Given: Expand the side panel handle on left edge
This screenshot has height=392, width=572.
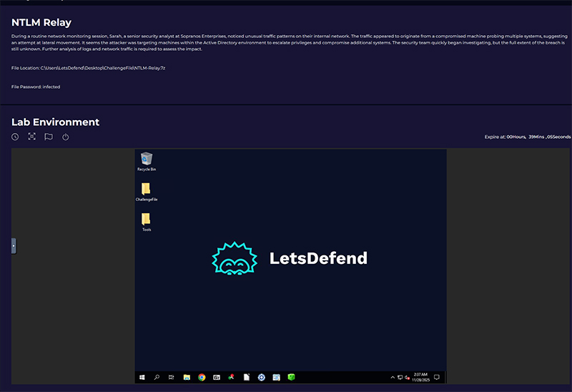Looking at the screenshot, I should [14, 246].
